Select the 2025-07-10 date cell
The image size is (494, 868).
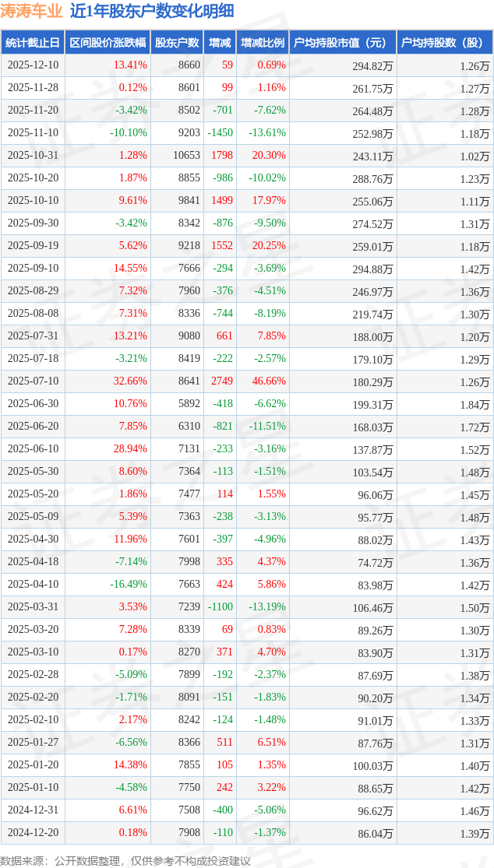[33, 381]
